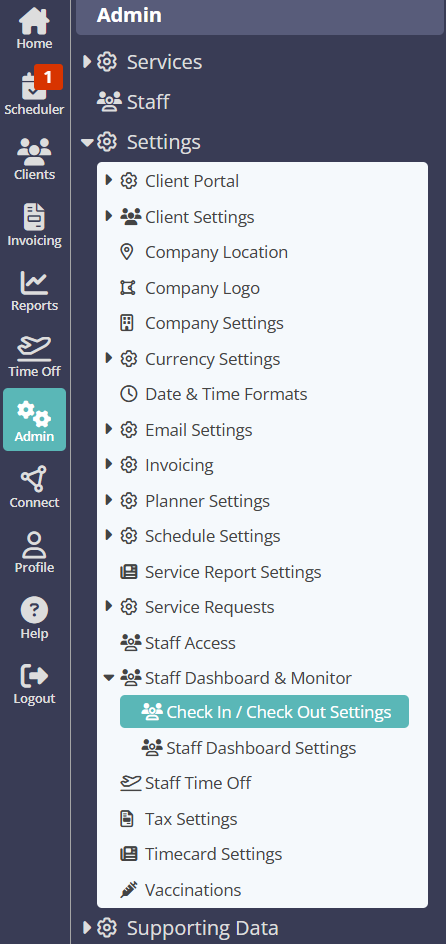Open Reports chart icon
The width and height of the screenshot is (446, 944).
[34, 282]
